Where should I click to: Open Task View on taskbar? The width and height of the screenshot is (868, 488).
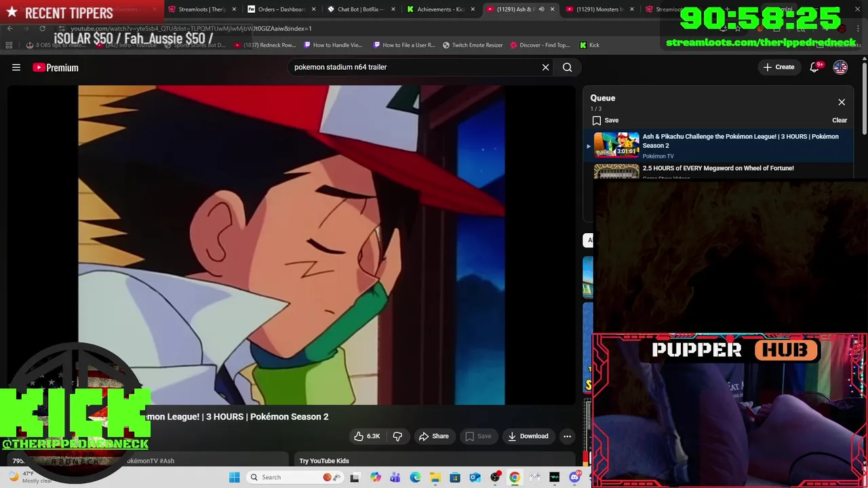[x=355, y=477]
